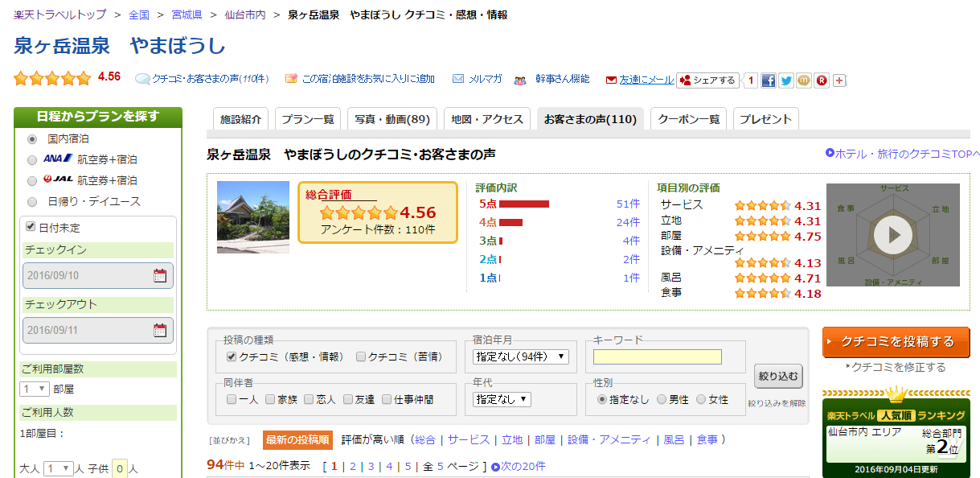980x478 pixels.
Task: Enable the クチコミ（苦情） checkbox
Action: tap(361, 356)
